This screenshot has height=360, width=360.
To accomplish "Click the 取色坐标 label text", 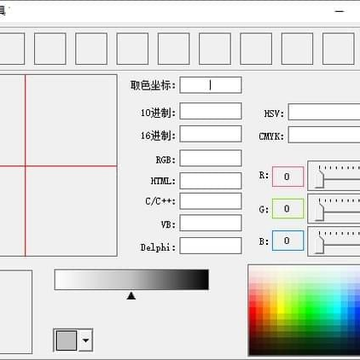I will 153,85.
